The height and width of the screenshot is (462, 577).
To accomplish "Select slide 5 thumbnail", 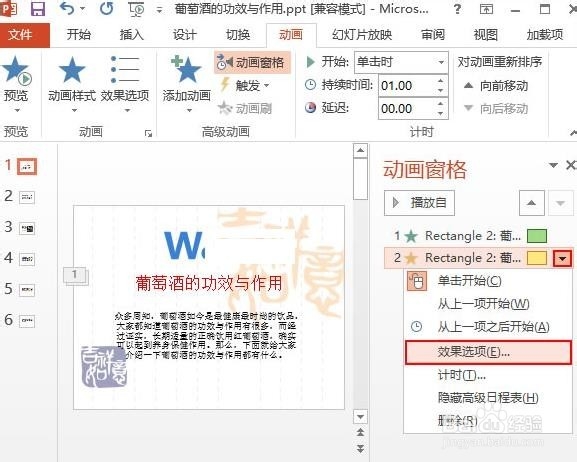I will (28, 290).
